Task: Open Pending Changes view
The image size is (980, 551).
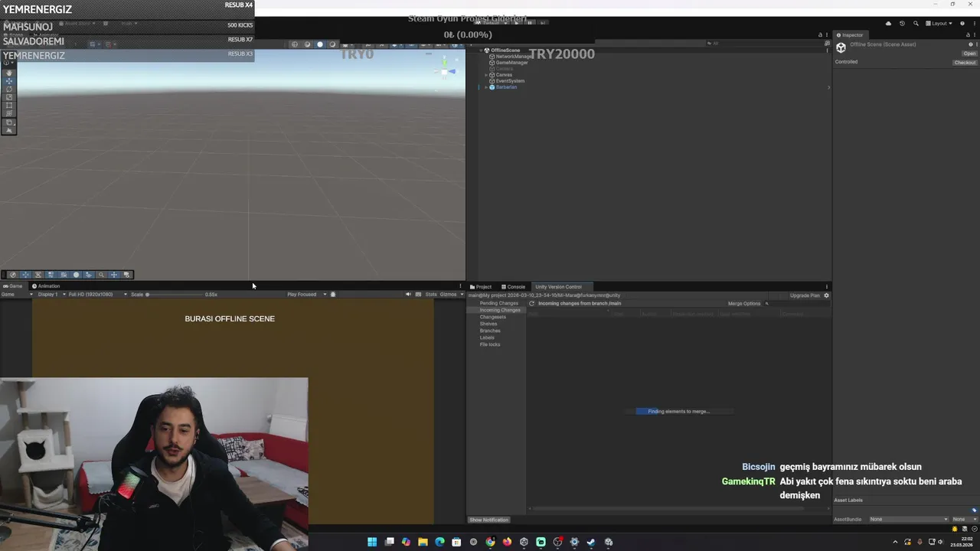Action: (x=499, y=303)
